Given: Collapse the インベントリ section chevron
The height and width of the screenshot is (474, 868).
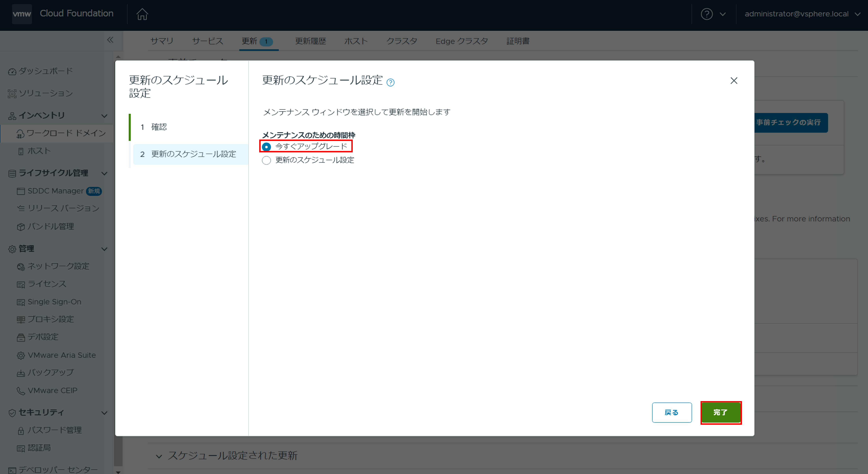Looking at the screenshot, I should pyautogui.click(x=105, y=116).
